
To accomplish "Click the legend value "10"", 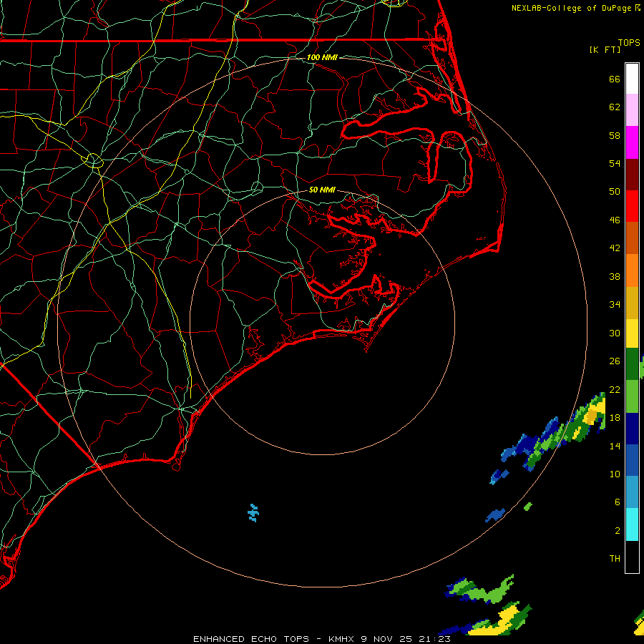I will coord(615,474).
